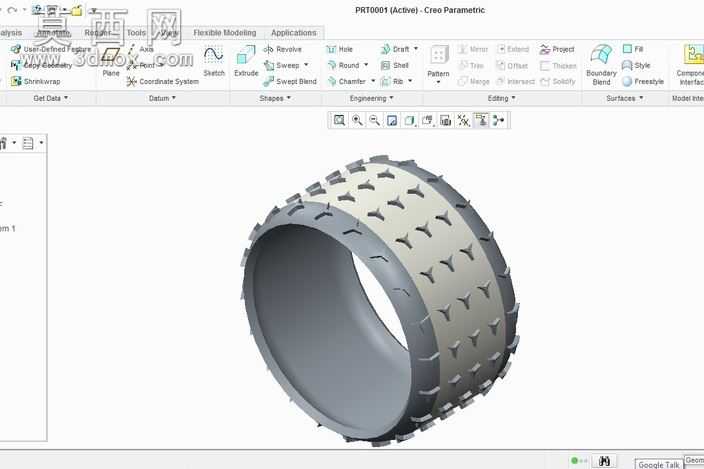Click the Shrinkwrap icon
Screen dimensions: 704x469
tap(16, 81)
